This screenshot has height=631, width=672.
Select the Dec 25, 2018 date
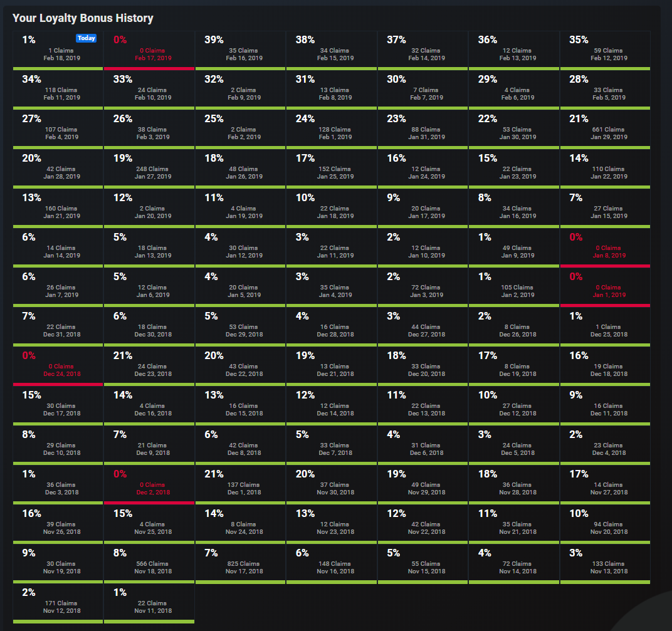[609, 334]
